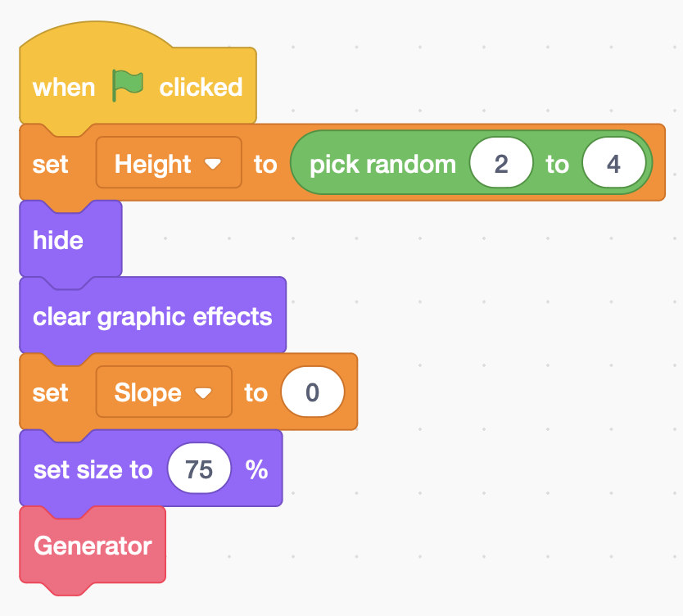Click the word "clicked" on the hat block
Image resolution: width=683 pixels, height=616 pixels.
point(201,87)
